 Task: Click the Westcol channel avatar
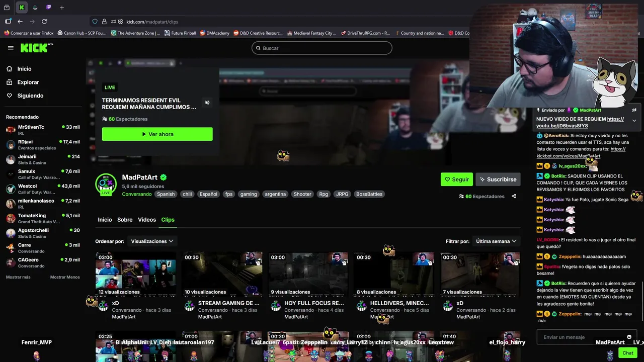pos(11,189)
